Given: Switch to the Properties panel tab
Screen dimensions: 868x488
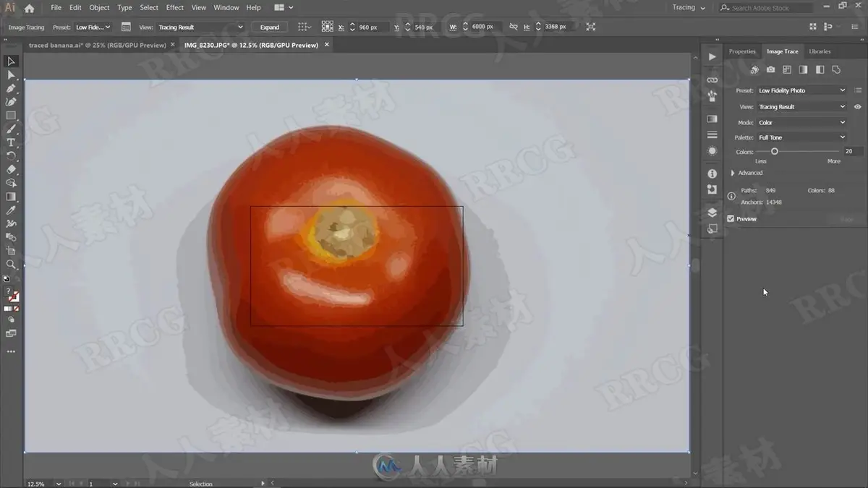Looking at the screenshot, I should (742, 51).
